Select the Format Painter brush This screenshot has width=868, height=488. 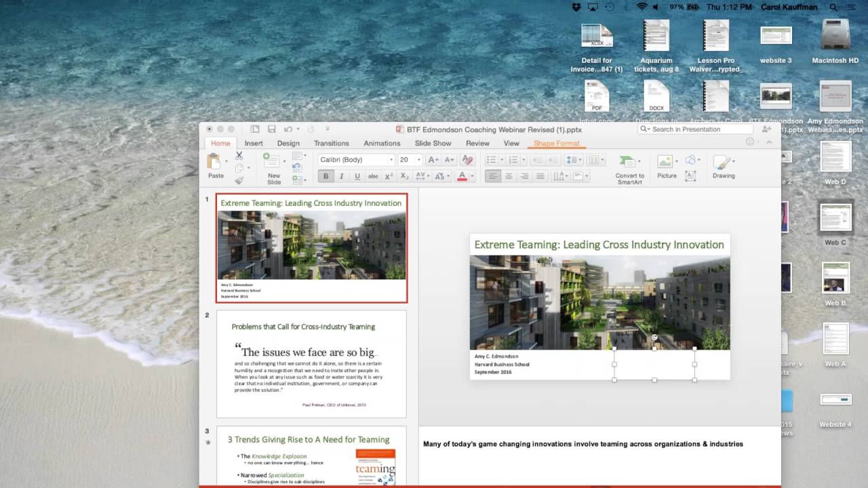click(239, 180)
